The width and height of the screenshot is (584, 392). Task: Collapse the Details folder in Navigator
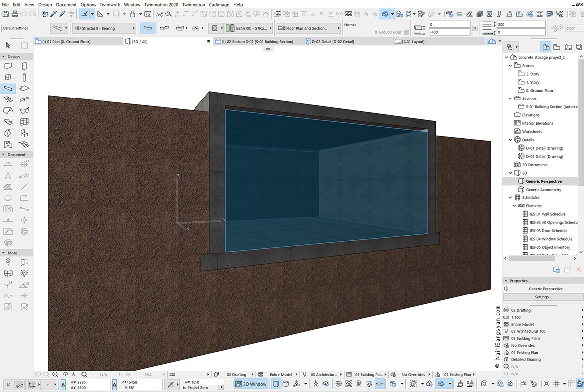click(x=510, y=140)
